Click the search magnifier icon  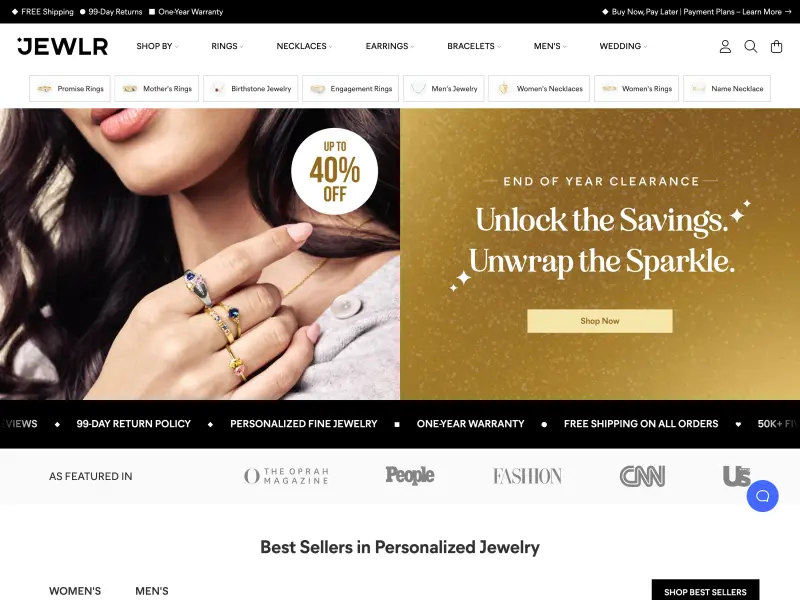(751, 46)
